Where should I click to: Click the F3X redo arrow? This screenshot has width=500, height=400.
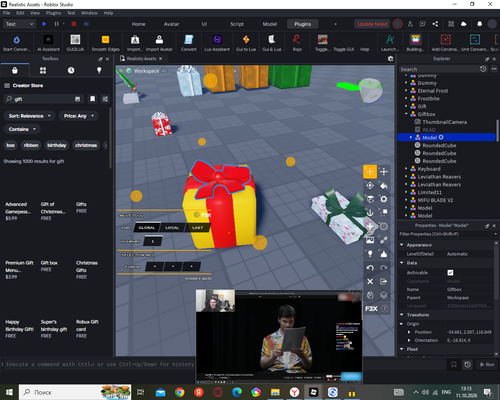point(384,268)
